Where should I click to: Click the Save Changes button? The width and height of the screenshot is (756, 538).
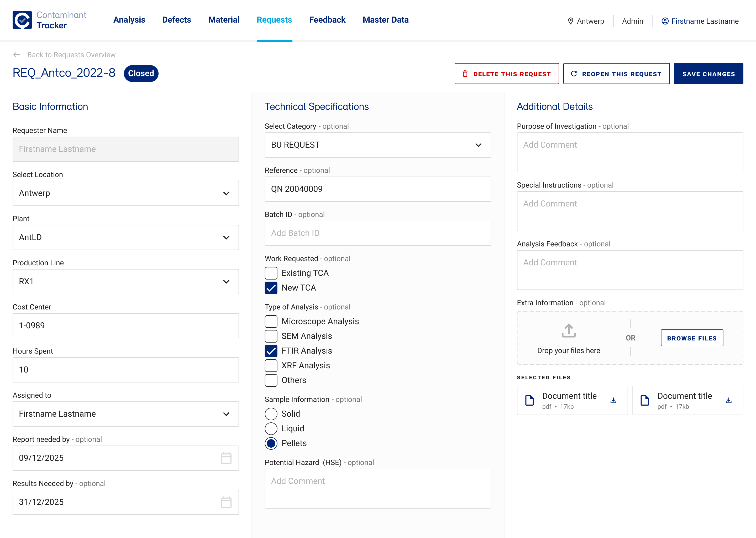point(708,74)
